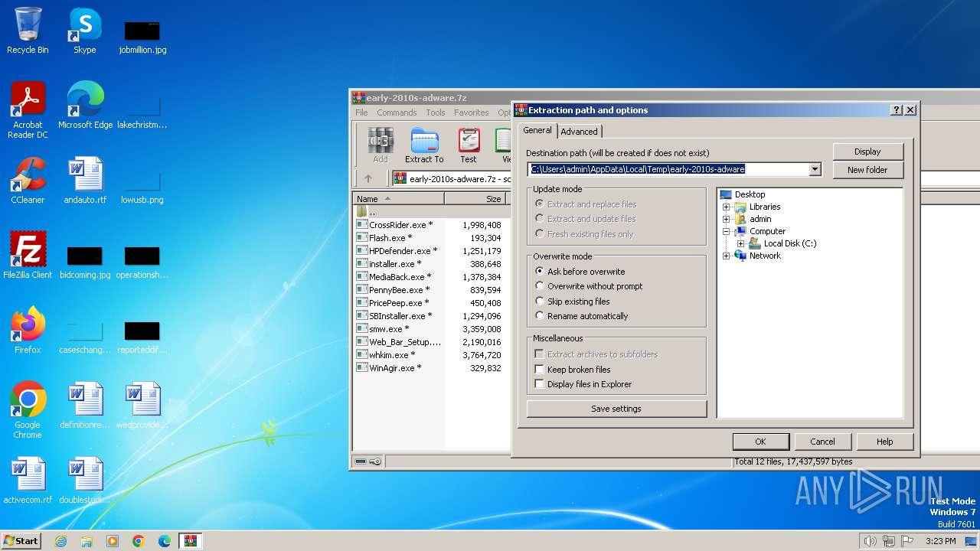Click the help question mark title button
The height and width of the screenshot is (551, 980).
(x=897, y=110)
